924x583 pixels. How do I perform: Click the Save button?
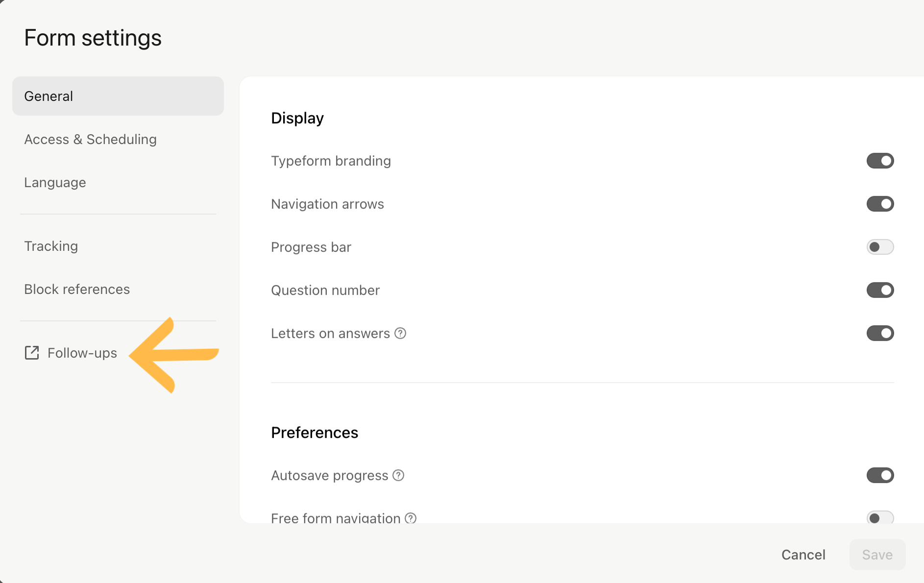[x=877, y=555]
